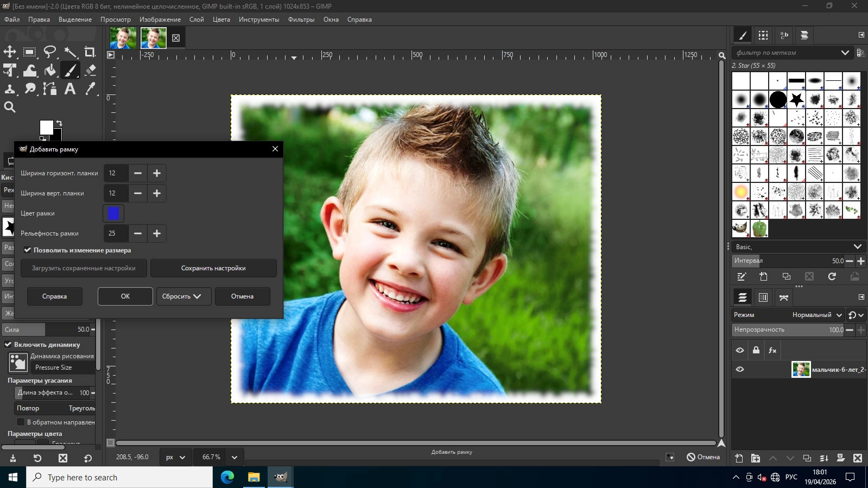Swap foreground and background colors
This screenshot has width=868, height=488.
click(x=59, y=123)
